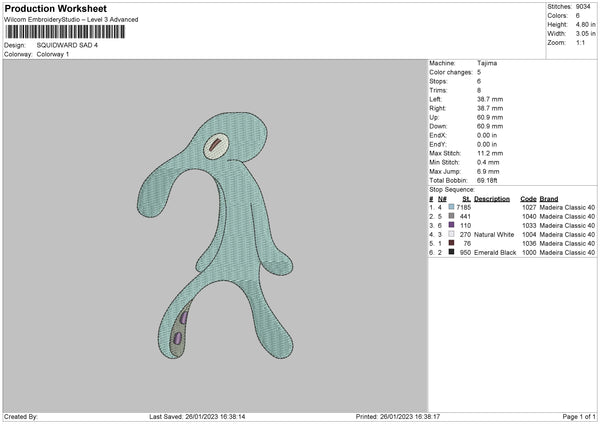Click the Description column header

[x=492, y=198]
